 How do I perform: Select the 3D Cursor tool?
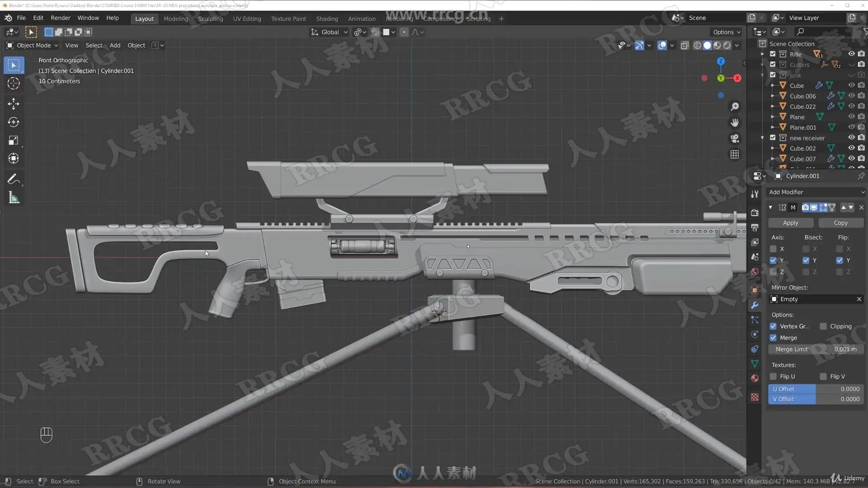(x=13, y=84)
